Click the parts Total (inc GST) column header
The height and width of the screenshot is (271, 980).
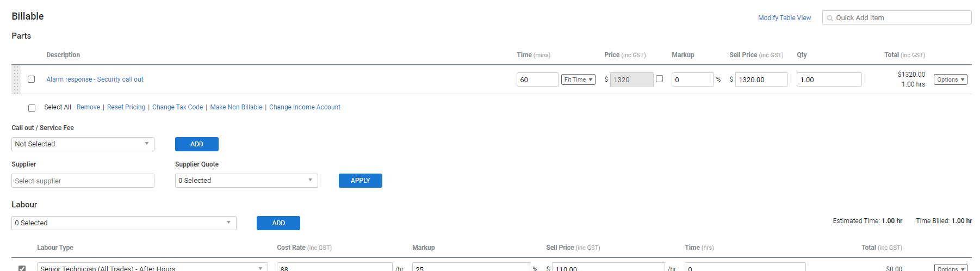[904, 55]
